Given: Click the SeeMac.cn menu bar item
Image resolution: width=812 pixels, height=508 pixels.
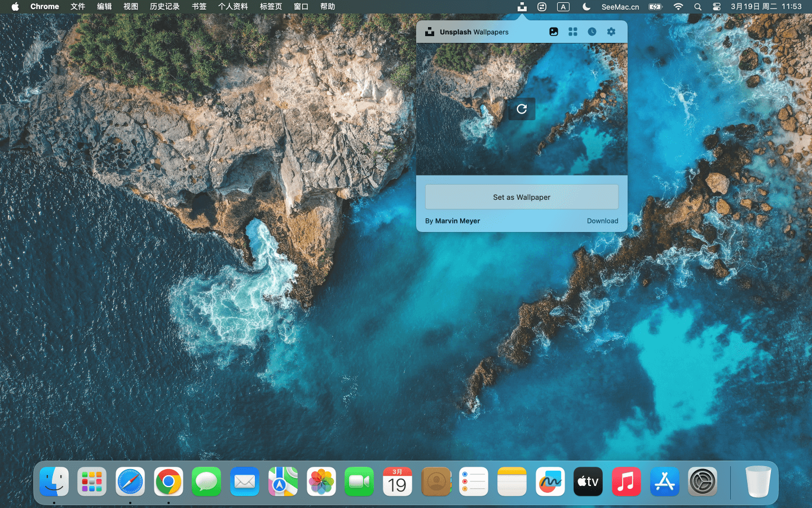Looking at the screenshot, I should pos(620,7).
